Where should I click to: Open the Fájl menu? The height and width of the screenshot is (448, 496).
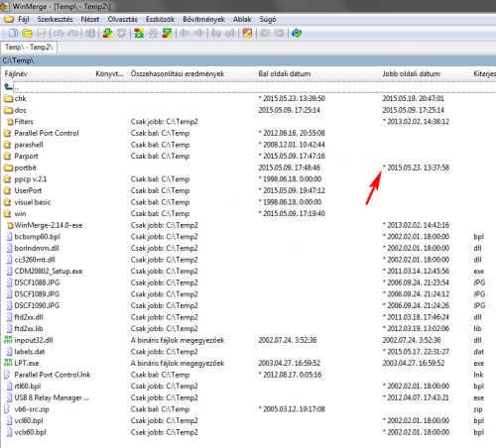(x=24, y=19)
